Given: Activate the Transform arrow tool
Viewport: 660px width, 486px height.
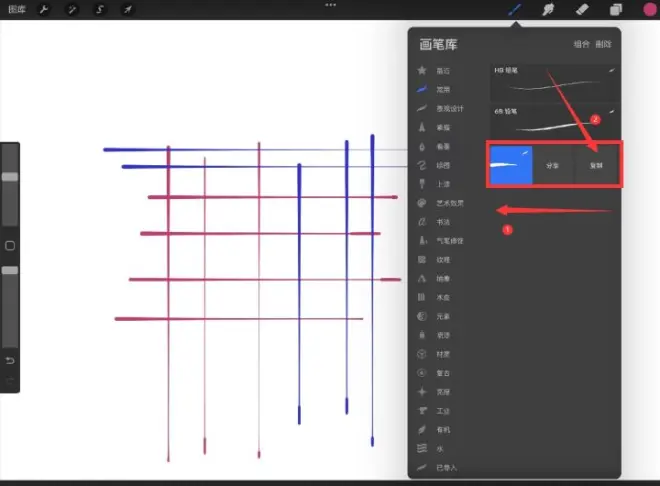Looking at the screenshot, I should pos(128,9).
